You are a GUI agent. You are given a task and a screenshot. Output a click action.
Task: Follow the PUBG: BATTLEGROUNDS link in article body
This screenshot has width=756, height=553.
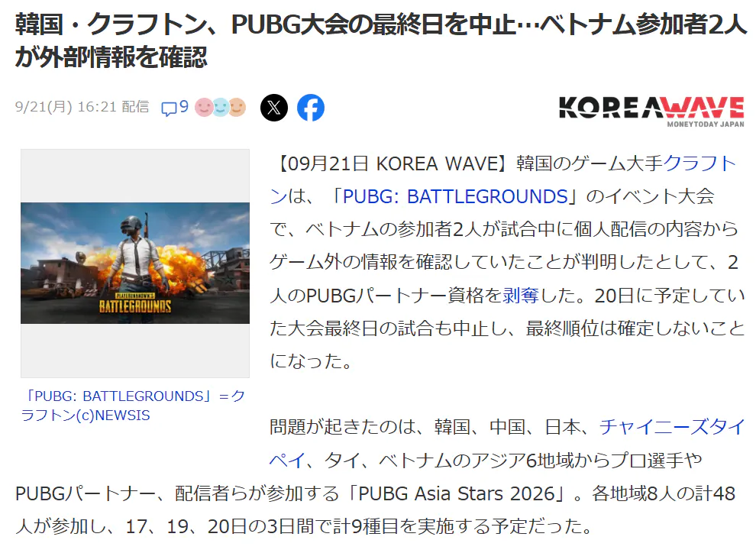[x=454, y=197]
